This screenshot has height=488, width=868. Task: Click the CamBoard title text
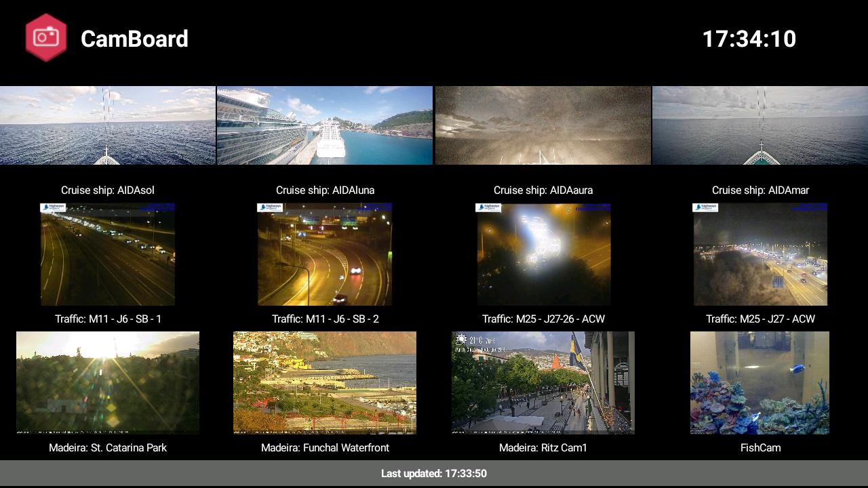click(134, 39)
